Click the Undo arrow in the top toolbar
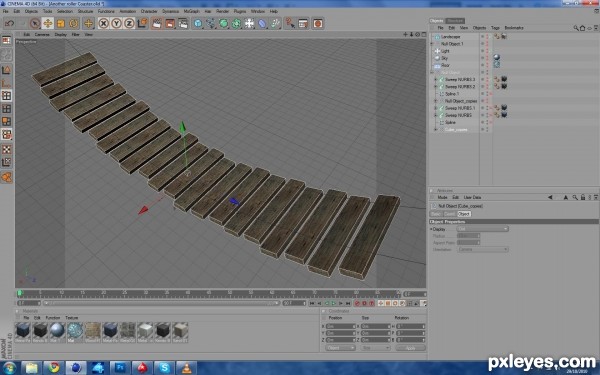Image resolution: width=600 pixels, height=375 pixels. [x=9, y=23]
